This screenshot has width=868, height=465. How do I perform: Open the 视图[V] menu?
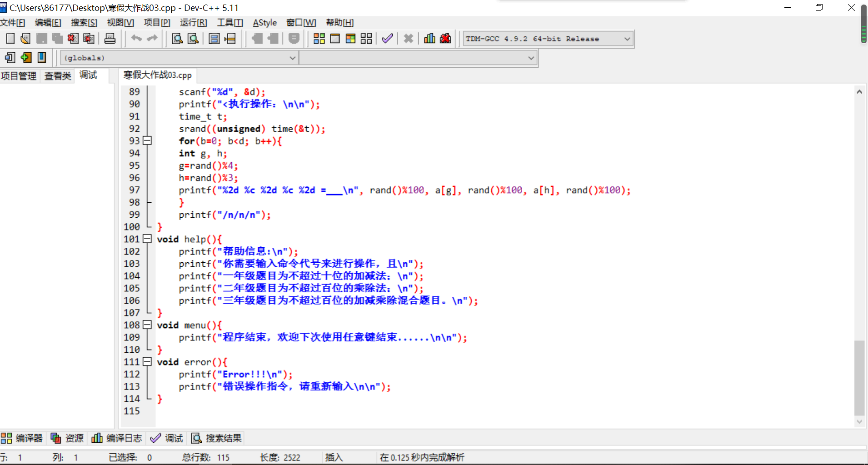(x=120, y=23)
